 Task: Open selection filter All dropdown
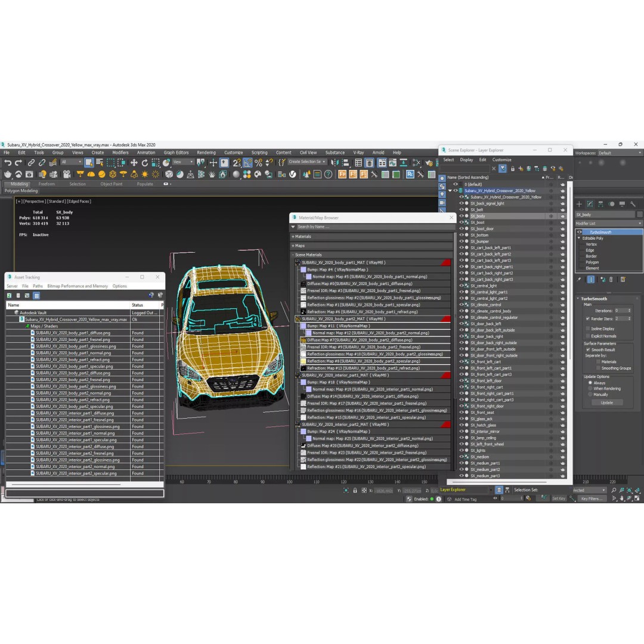[71, 162]
